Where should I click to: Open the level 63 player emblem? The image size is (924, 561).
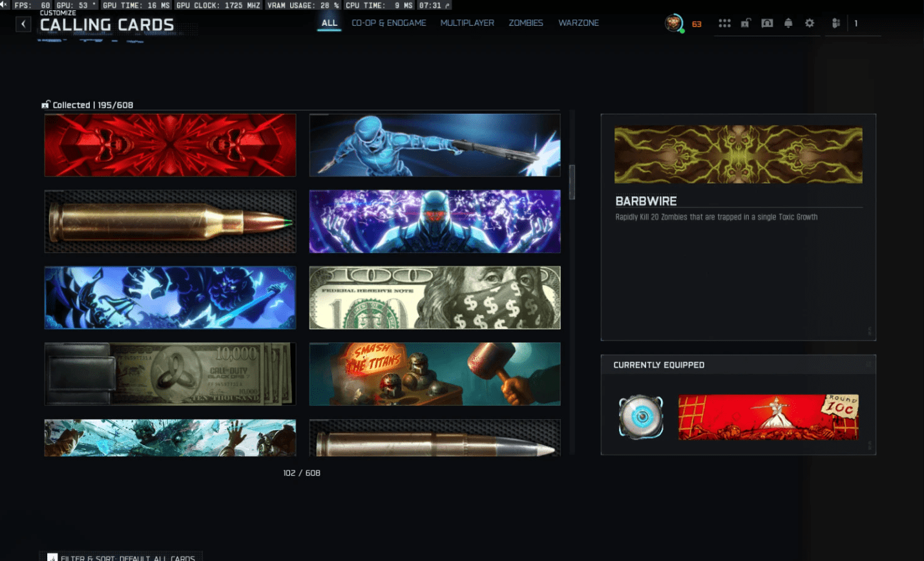(x=673, y=23)
